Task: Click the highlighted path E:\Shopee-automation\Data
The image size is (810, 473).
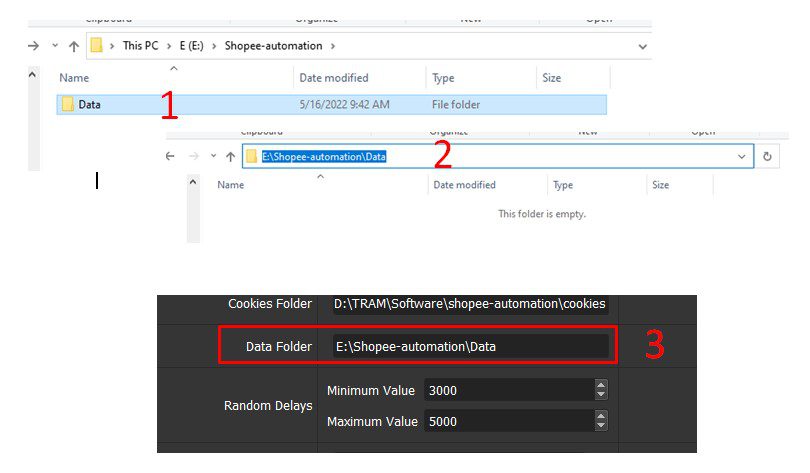Action: 324,156
